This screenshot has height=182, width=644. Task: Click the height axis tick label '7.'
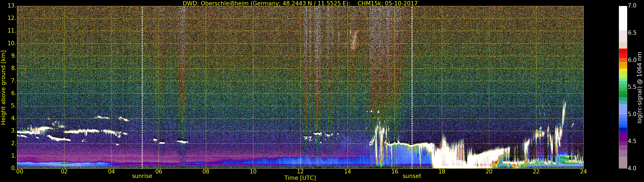[x=14, y=81]
